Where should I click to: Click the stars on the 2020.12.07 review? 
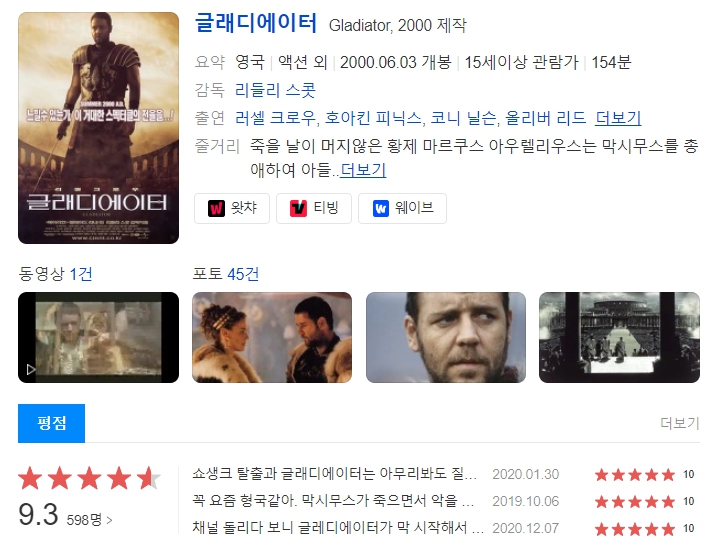coord(635,529)
